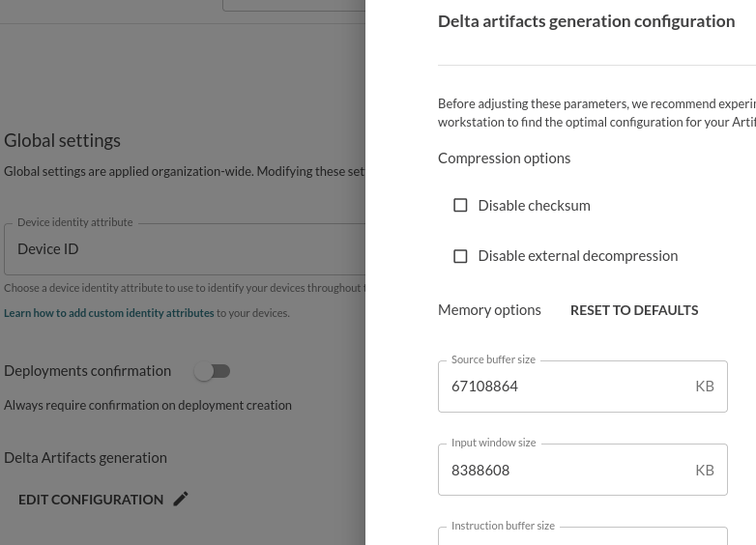Click the KB unit in Source buffer size

pyautogui.click(x=705, y=387)
